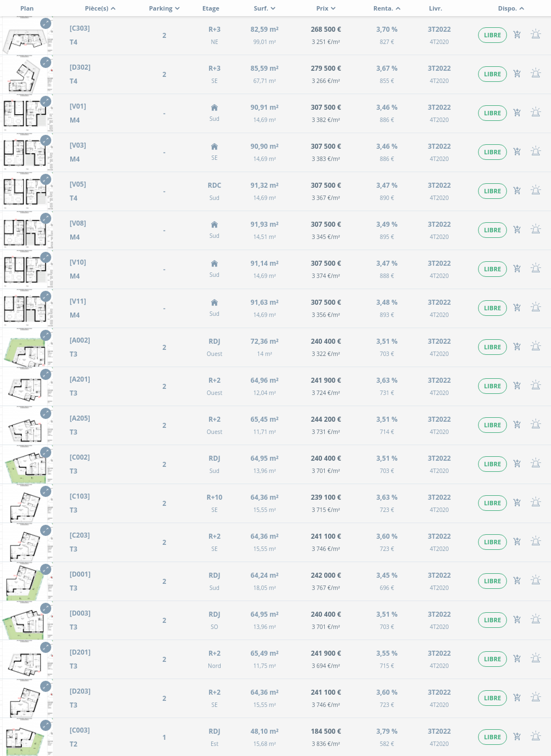Open the lot reference [A201]
551x756 pixels.
coord(80,379)
